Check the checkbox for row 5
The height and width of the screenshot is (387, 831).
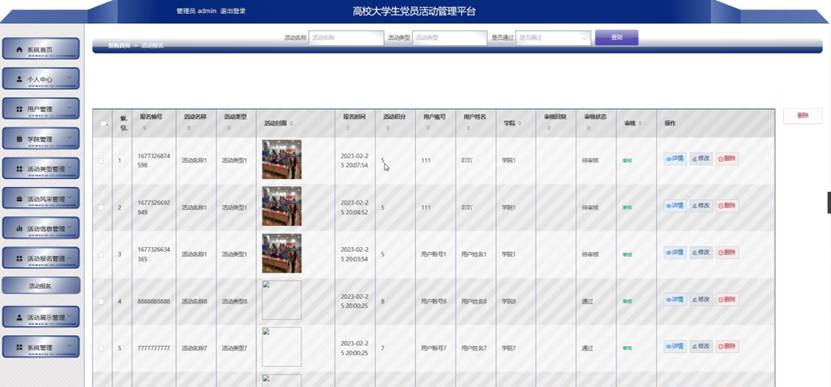(x=102, y=348)
